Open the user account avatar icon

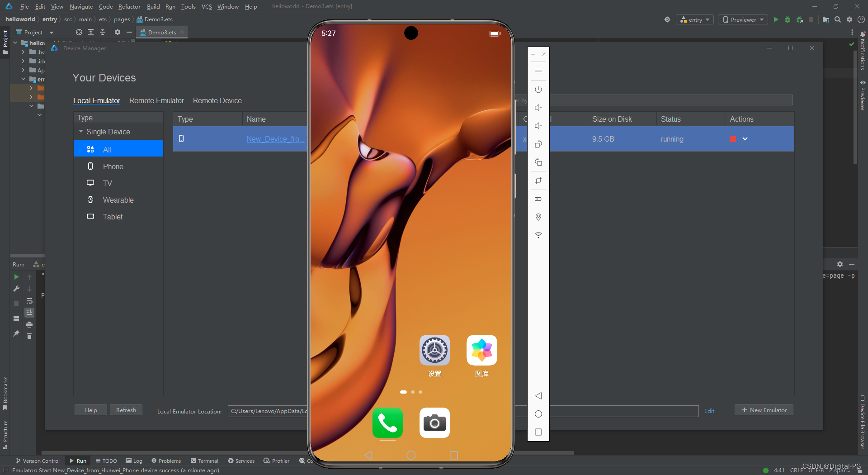click(x=861, y=19)
